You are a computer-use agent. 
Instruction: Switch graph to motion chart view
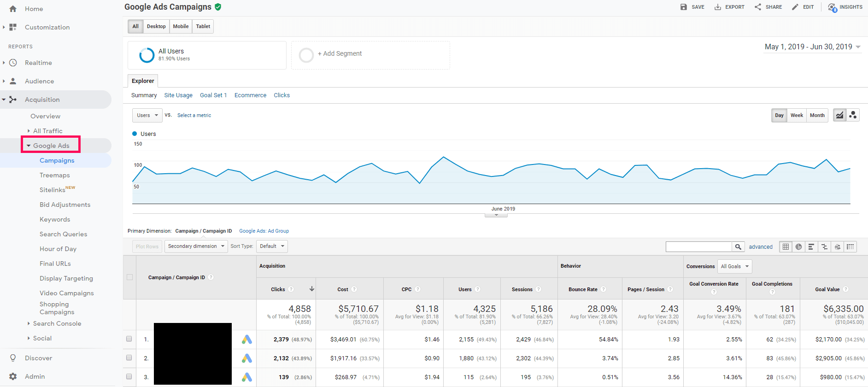tap(853, 115)
